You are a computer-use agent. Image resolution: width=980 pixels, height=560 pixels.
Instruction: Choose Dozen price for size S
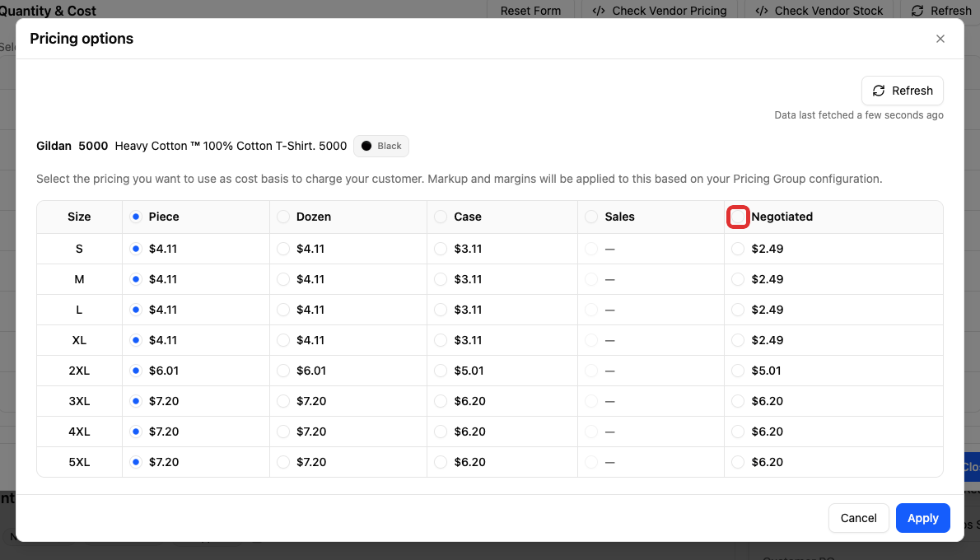[283, 249]
